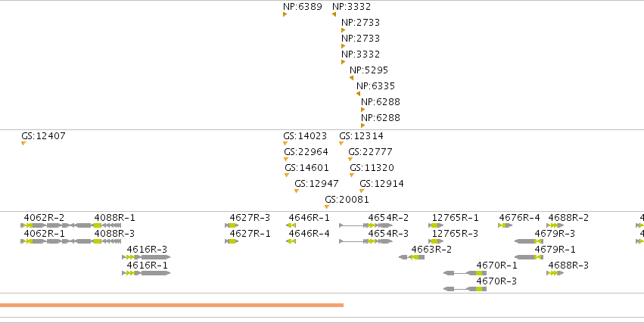Select the 4646R-1 transcript feature
The height and width of the screenshot is (323, 644).
291,225
